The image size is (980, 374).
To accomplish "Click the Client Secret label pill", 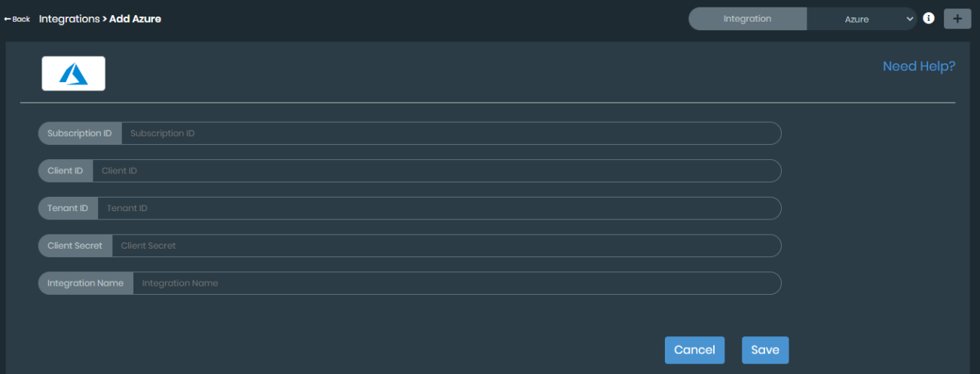I will click(x=75, y=245).
